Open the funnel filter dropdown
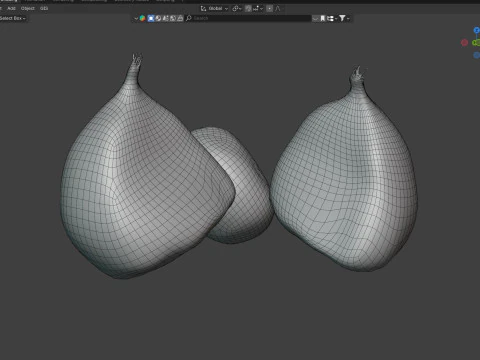The image size is (480, 360). tap(344, 18)
